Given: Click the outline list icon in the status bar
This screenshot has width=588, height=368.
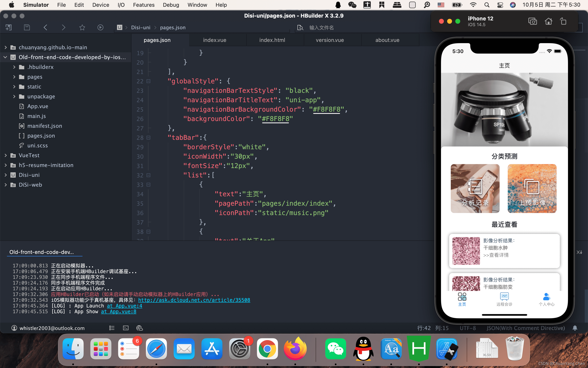Looking at the screenshot, I should click(x=112, y=328).
